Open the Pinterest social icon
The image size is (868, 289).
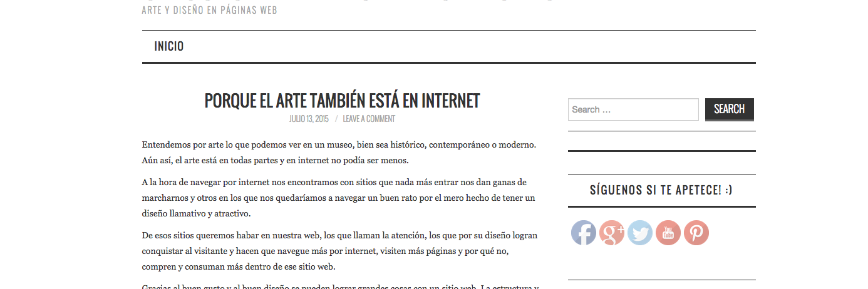[x=696, y=233]
